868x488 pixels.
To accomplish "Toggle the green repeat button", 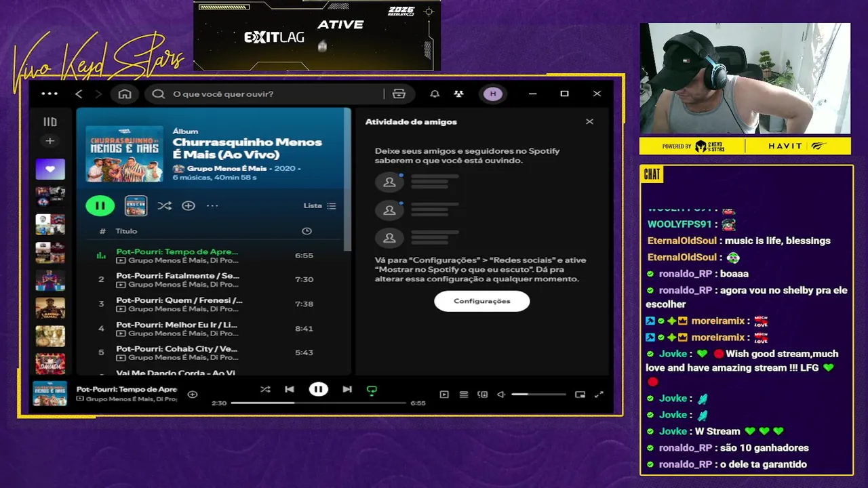I will pos(372,390).
